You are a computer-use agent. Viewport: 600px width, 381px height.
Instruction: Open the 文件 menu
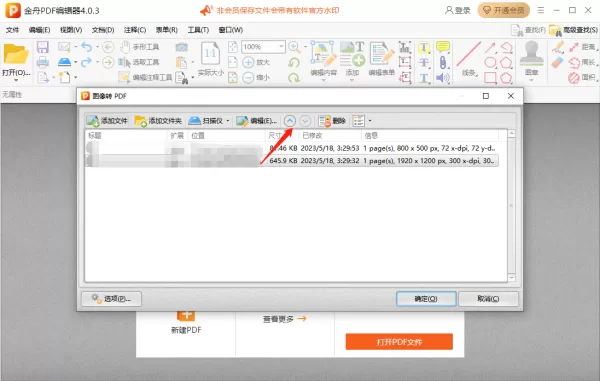click(x=12, y=30)
